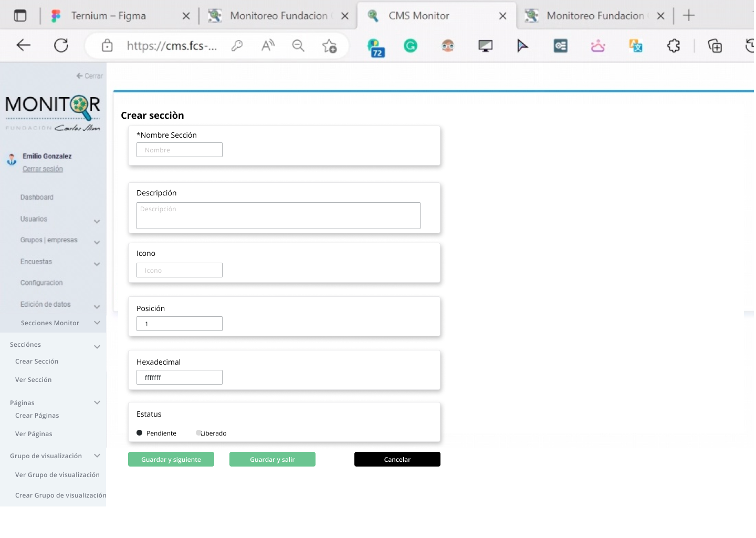The height and width of the screenshot is (538, 756).
Task: Open the password key icon
Action: tap(237, 46)
